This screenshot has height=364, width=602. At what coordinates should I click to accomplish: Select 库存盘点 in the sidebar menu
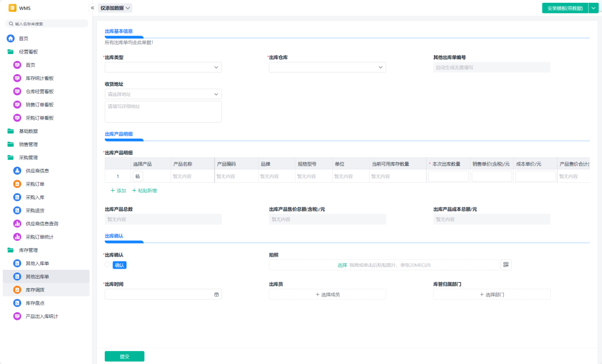tap(35, 303)
